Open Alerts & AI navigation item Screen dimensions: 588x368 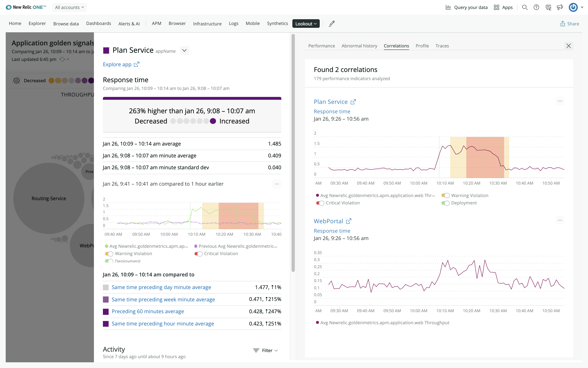[x=129, y=24]
